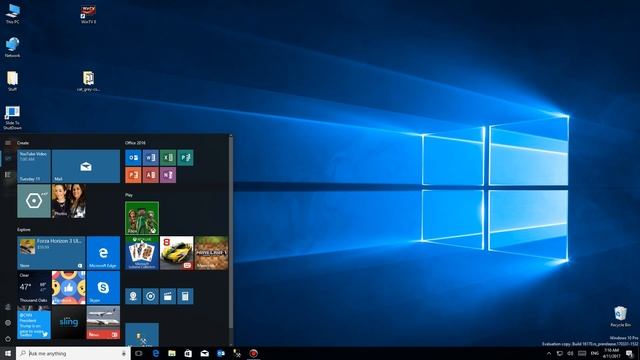Click the red circle app on taskbar
Image resolution: width=640 pixels, height=360 pixels.
coord(253,353)
